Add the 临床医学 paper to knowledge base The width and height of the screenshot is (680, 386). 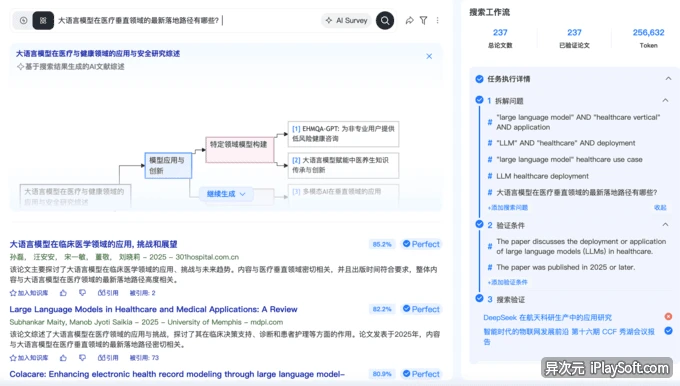tap(29, 293)
